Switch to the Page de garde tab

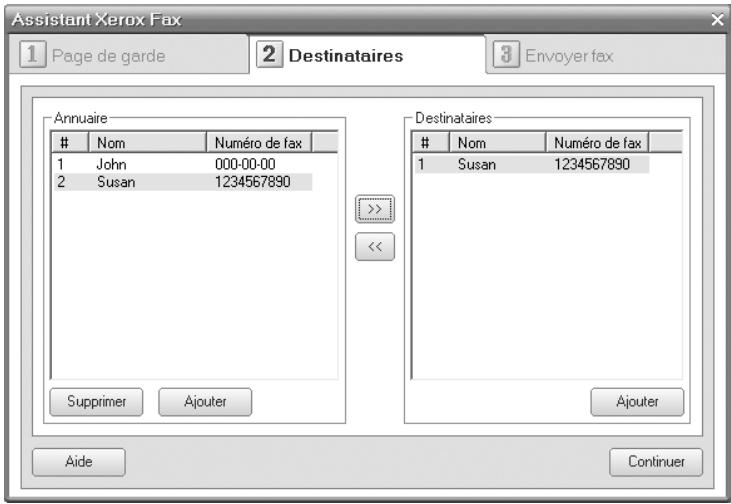129,55
